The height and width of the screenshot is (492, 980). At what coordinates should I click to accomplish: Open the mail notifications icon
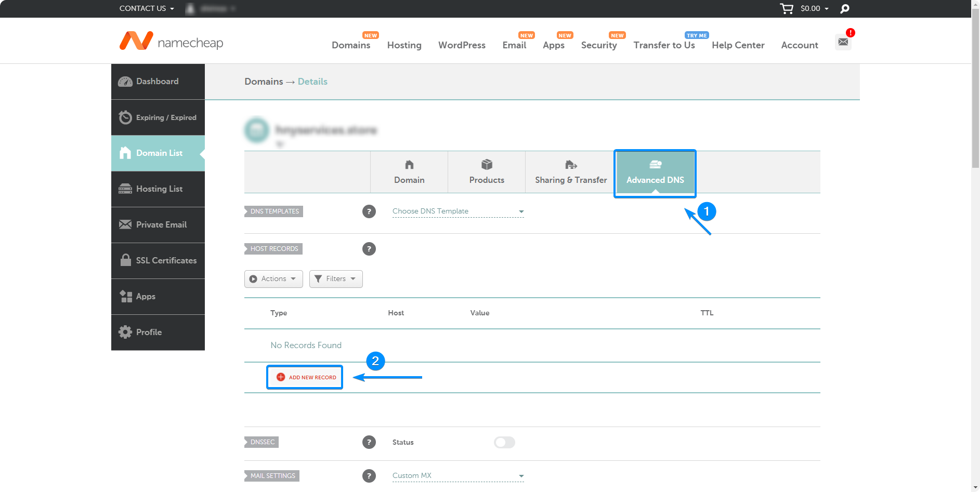point(843,42)
